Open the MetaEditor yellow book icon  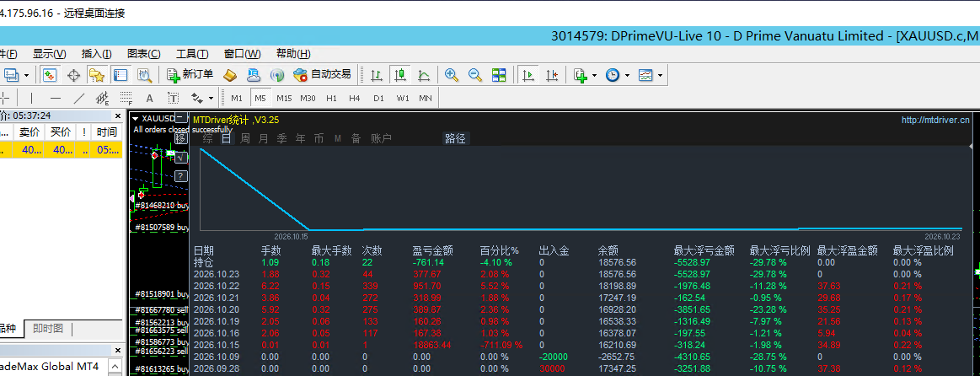point(229,75)
